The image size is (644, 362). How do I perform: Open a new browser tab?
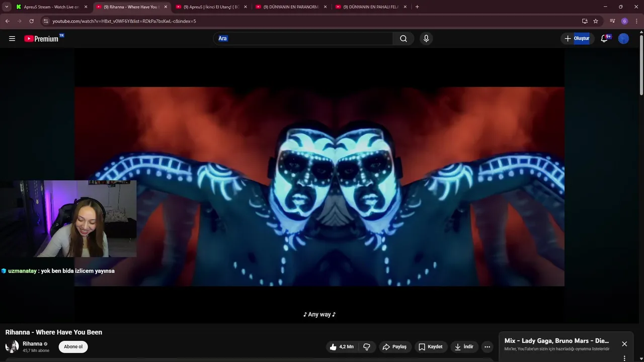(417, 7)
